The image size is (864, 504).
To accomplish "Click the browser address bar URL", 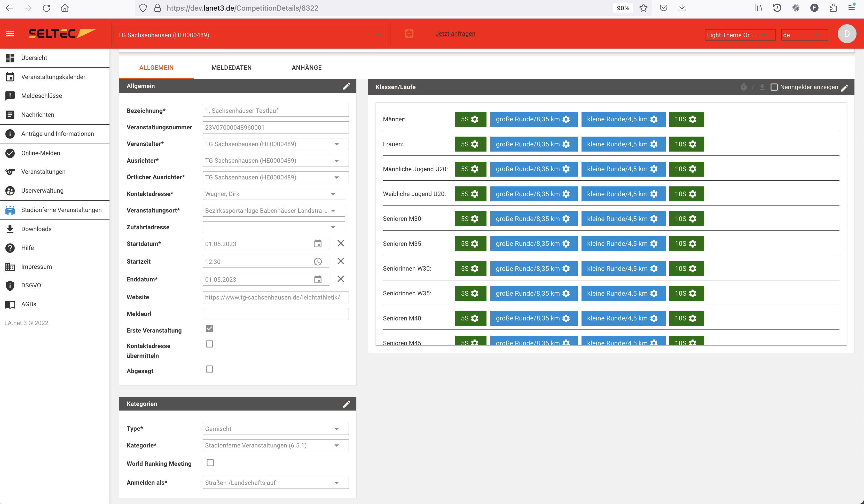I will click(x=242, y=8).
